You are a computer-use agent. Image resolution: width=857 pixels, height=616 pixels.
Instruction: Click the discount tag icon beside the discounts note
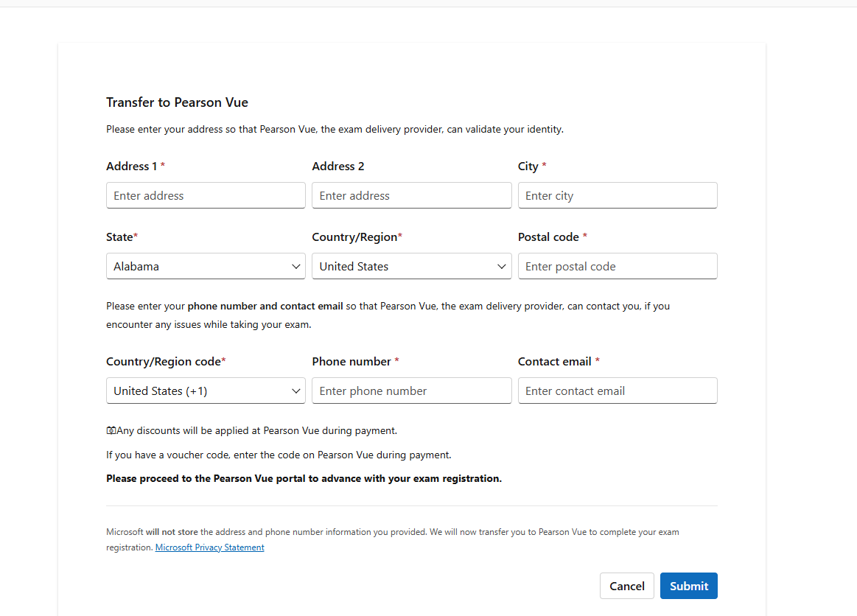111,431
